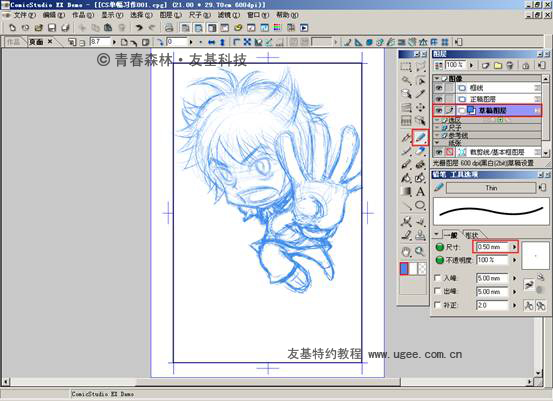Select the blue foreground color swatch
553x401 pixels.
[404, 268]
